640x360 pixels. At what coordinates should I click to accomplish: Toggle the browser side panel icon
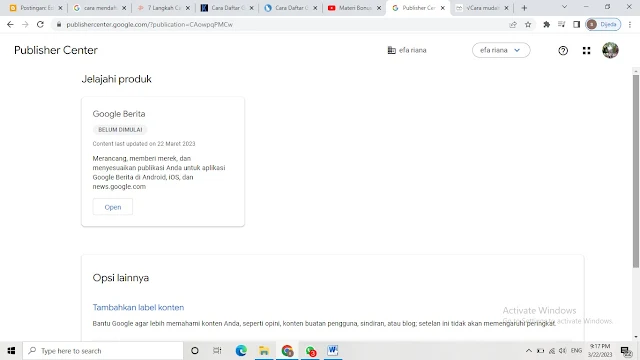point(576,24)
